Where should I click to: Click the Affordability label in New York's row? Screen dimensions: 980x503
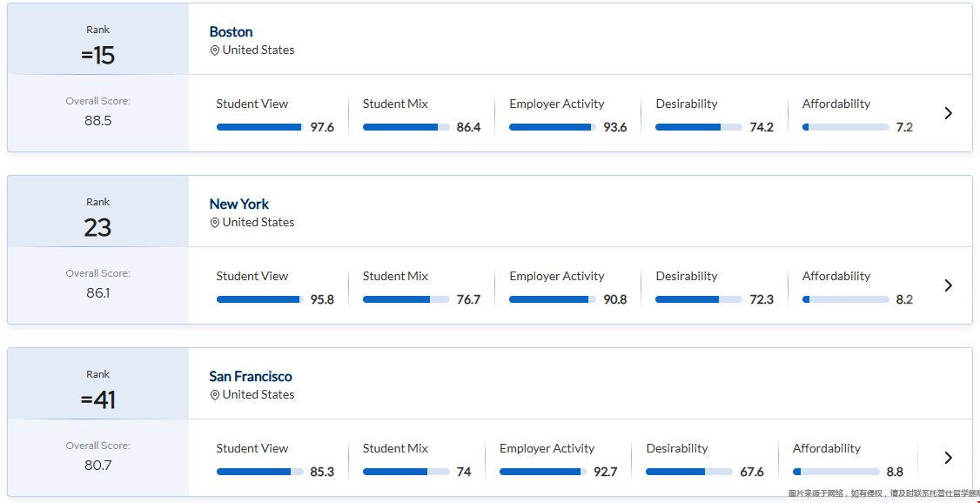tap(836, 276)
